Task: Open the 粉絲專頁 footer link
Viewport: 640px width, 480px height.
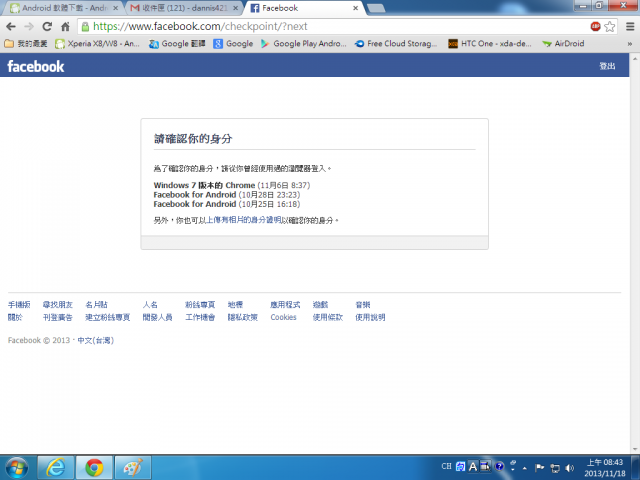Action: (x=200, y=304)
